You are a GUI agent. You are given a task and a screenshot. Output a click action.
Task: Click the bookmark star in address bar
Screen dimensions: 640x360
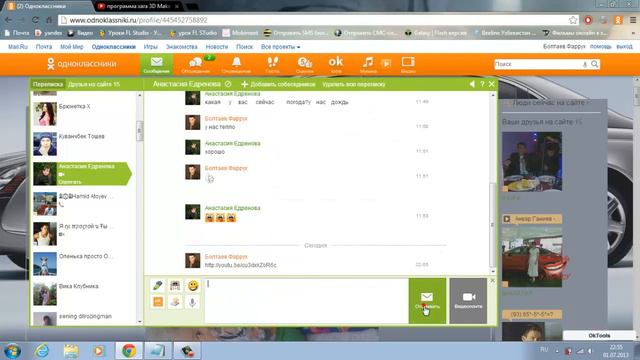click(573, 20)
